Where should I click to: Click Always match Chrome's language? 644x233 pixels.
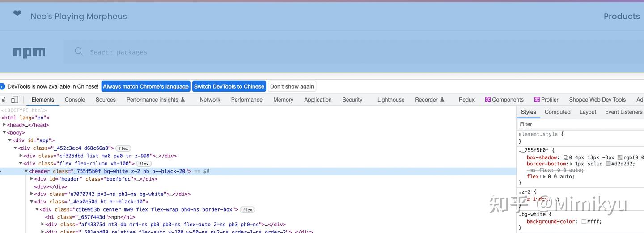pos(146,86)
